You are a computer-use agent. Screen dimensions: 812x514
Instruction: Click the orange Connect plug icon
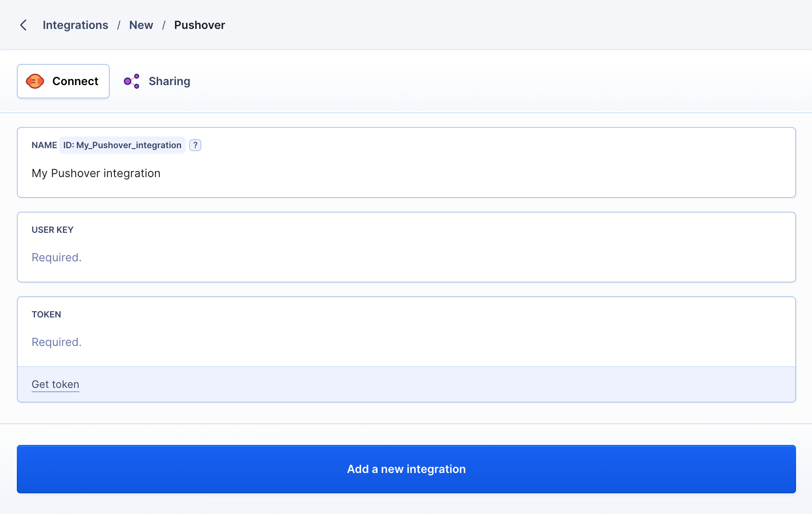35,81
